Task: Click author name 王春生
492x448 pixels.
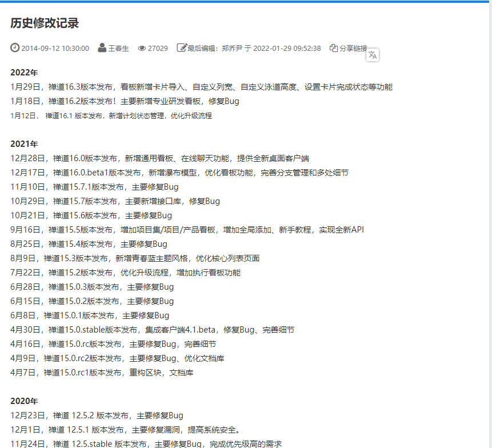Action: coord(119,49)
